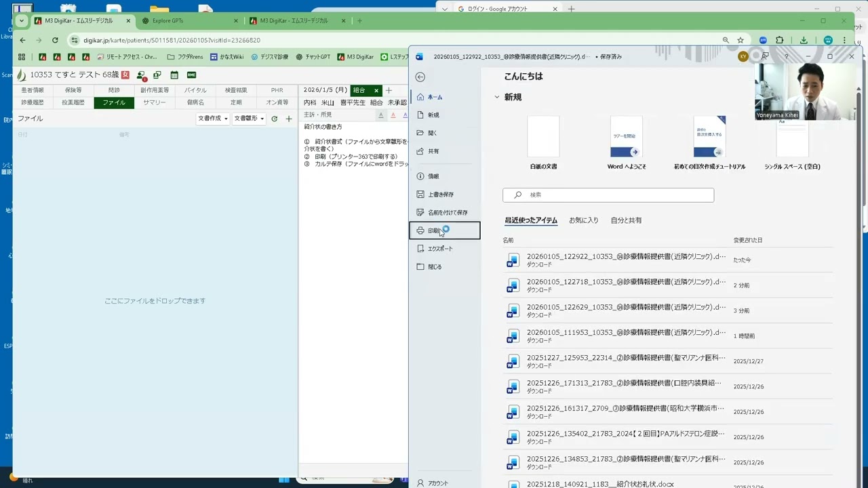Open Chrome downloads icon
868x488 pixels.
[x=804, y=40]
